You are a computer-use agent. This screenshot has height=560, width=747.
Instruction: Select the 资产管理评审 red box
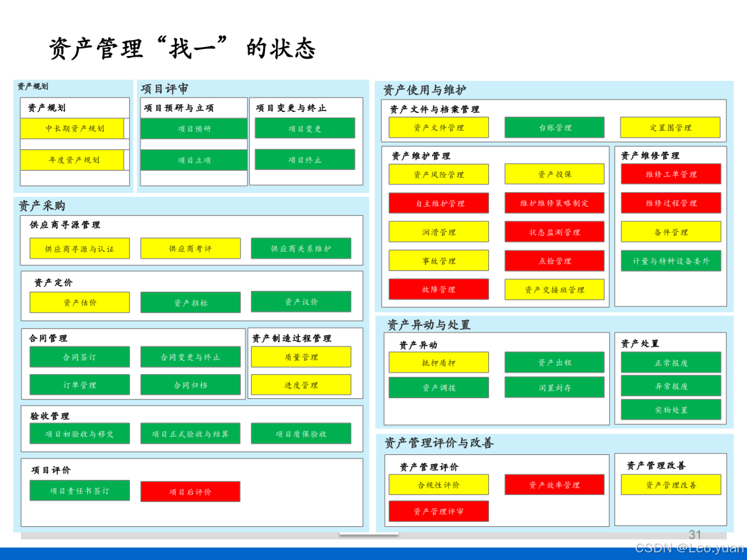pyautogui.click(x=439, y=512)
